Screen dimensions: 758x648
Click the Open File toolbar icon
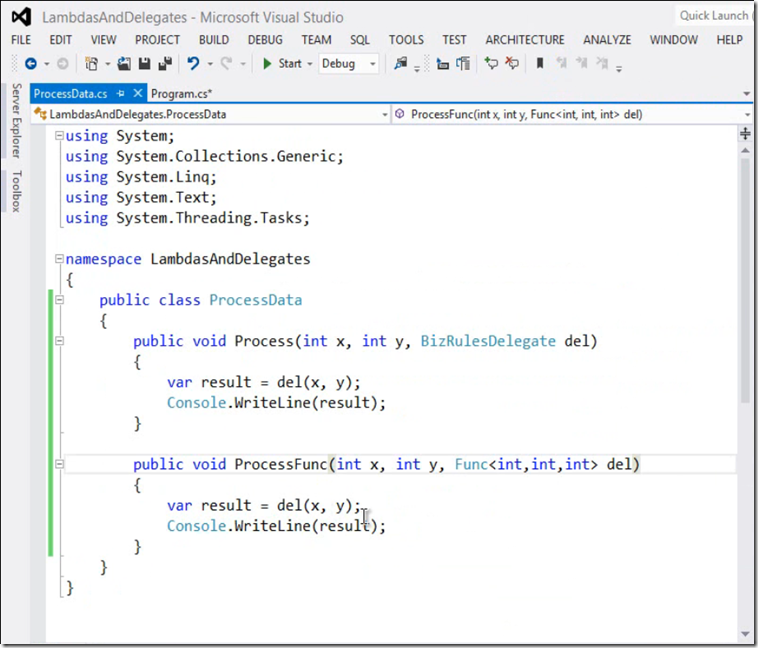(x=124, y=63)
